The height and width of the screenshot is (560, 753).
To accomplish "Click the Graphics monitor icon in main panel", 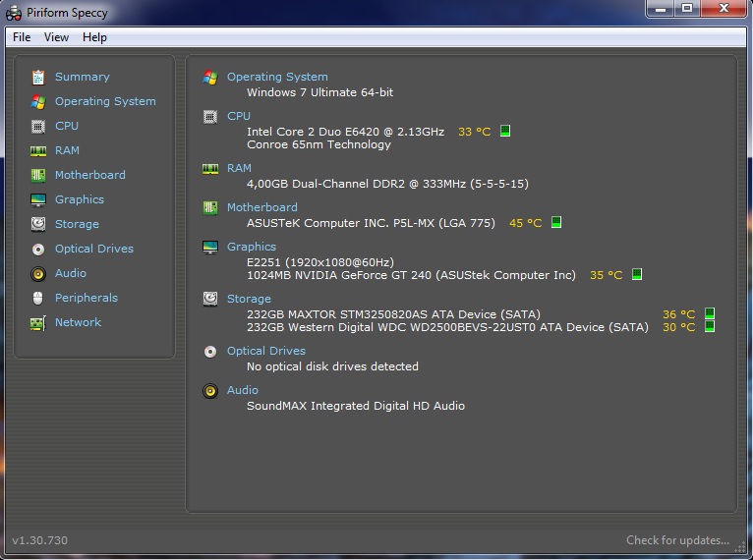I will (210, 248).
